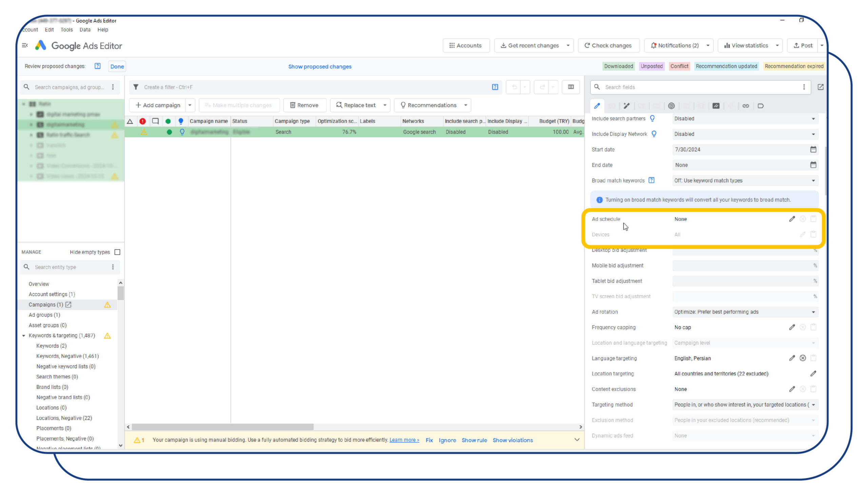
Task: Open help icon beside Review proposed changes
Action: [x=98, y=66]
